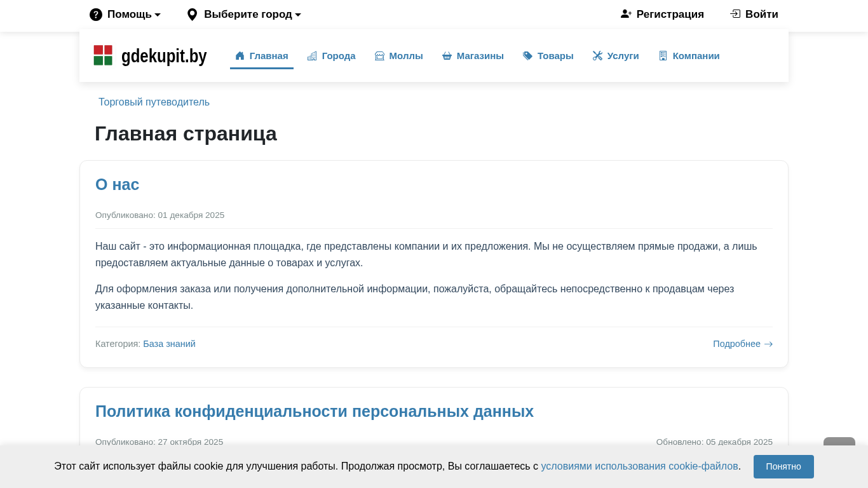Click the date Обновлено: 05 декабря 2025
Image resolution: width=868 pixels, height=488 pixels.
[x=714, y=442]
